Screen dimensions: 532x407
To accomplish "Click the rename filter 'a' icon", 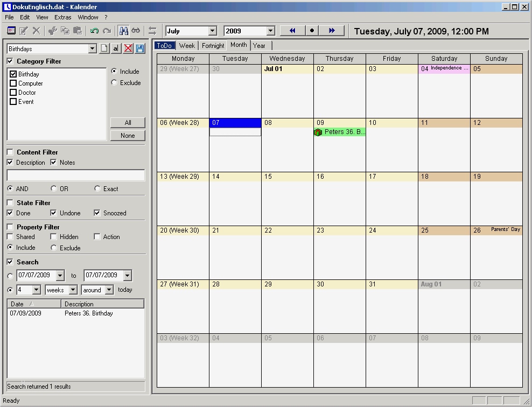I will [x=116, y=48].
